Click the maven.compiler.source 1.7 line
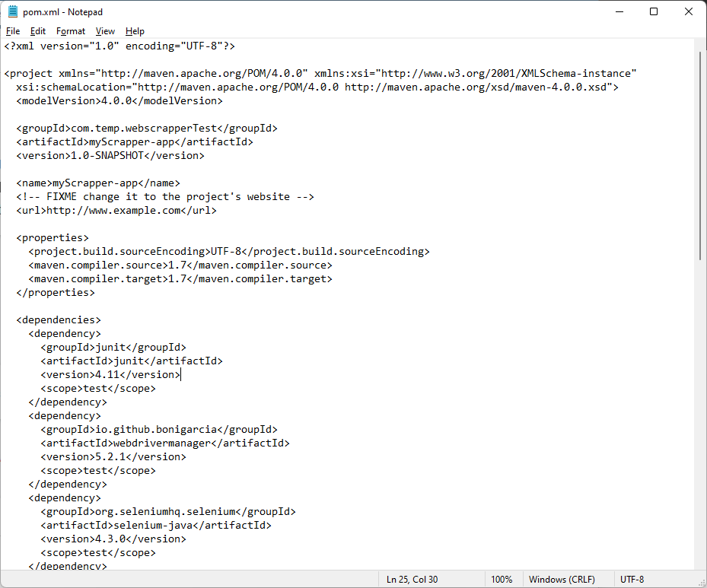The height and width of the screenshot is (588, 707). click(180, 265)
